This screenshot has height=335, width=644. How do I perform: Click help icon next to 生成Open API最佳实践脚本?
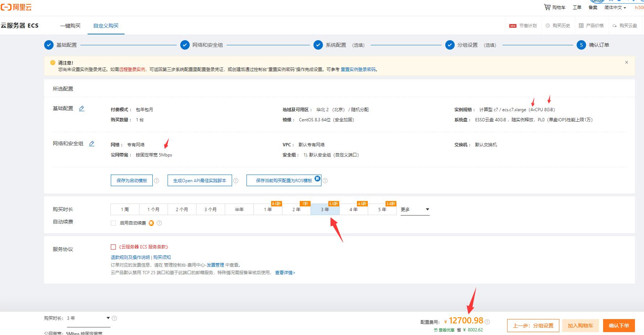236,181
